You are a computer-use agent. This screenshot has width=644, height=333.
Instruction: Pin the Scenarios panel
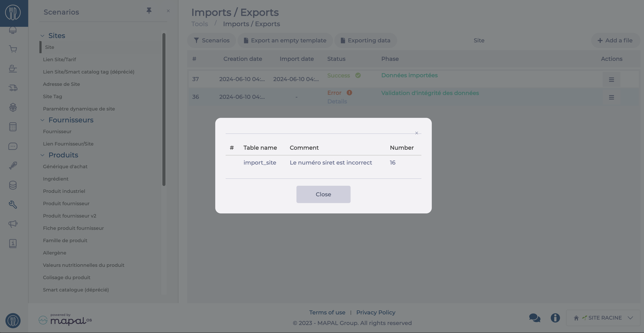[x=149, y=10]
